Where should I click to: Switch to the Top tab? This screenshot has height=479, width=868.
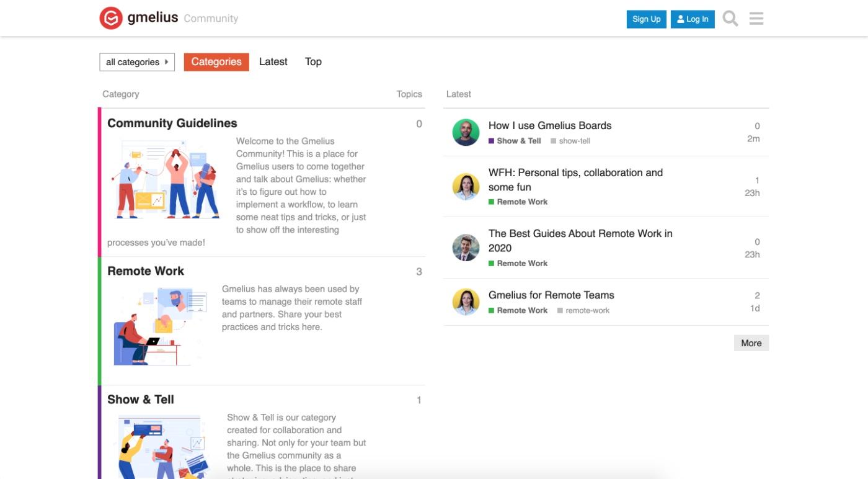tap(313, 61)
